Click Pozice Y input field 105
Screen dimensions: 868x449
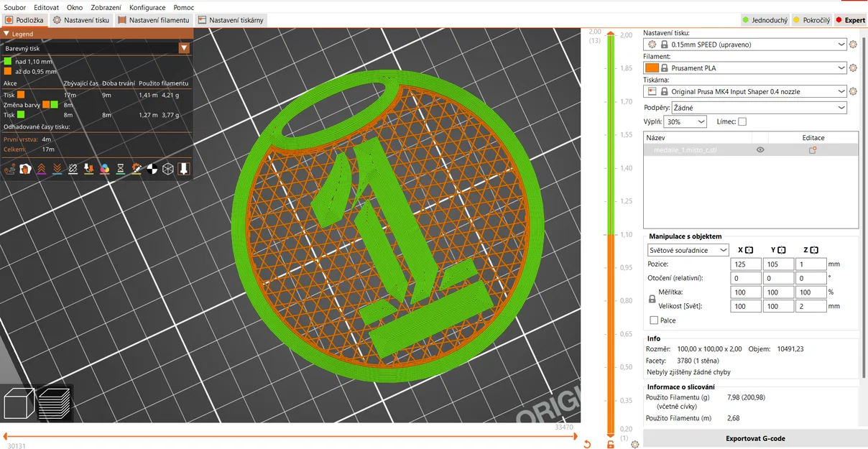778,264
